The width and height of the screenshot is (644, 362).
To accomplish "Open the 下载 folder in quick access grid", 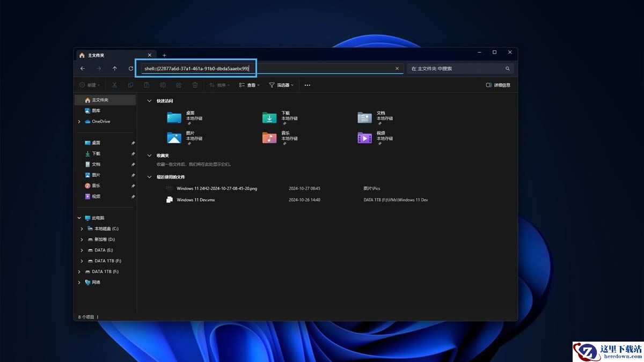I will click(280, 118).
